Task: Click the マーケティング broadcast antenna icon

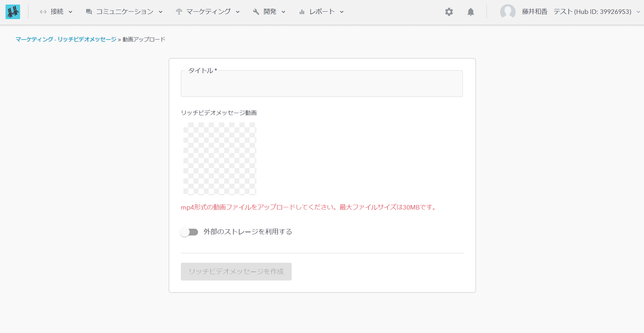Action: coord(179,12)
